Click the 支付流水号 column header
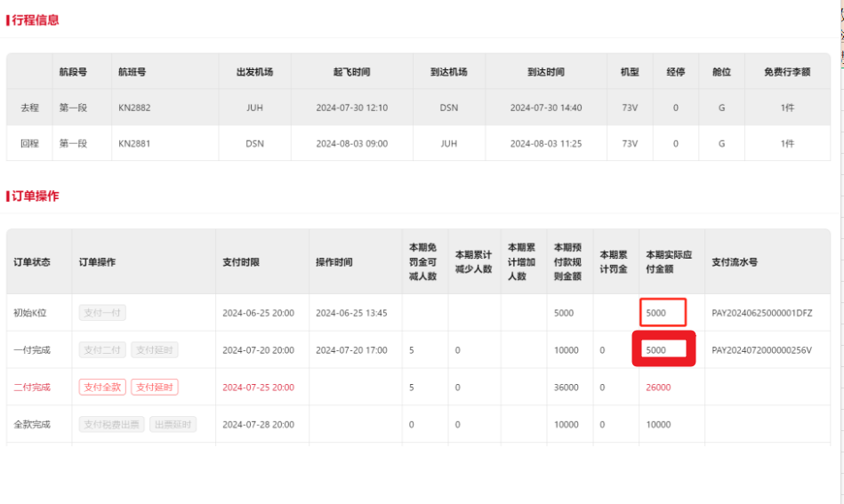 point(735,262)
